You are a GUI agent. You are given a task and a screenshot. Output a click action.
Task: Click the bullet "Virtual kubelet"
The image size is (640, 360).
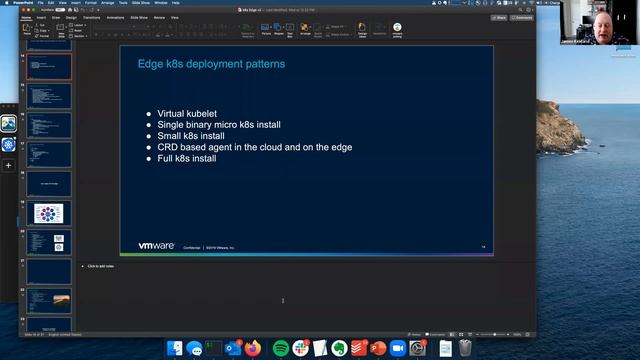pos(187,114)
